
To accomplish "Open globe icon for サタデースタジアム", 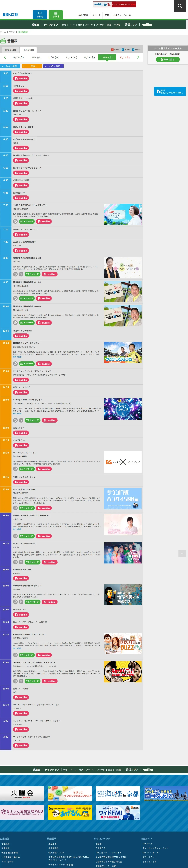I will pos(15,364).
